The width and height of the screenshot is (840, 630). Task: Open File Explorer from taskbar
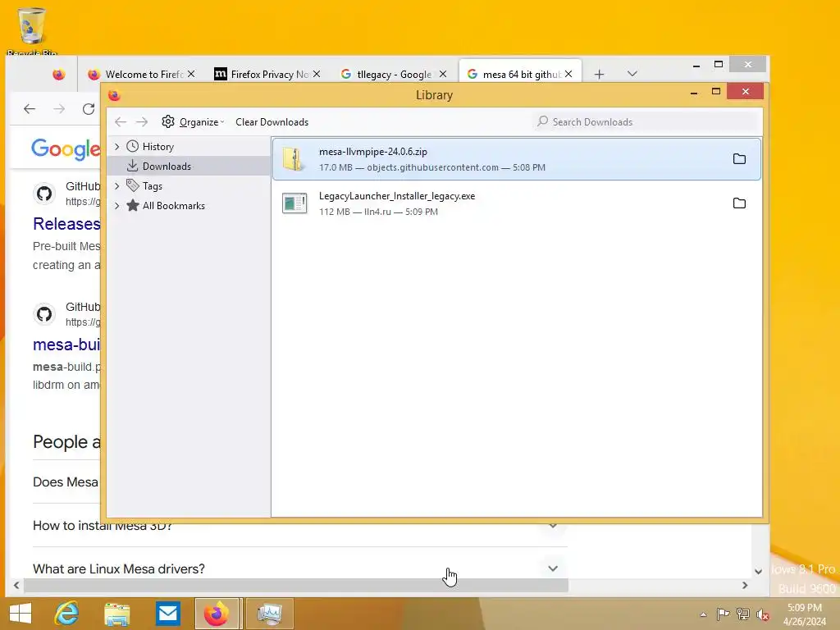[116, 614]
